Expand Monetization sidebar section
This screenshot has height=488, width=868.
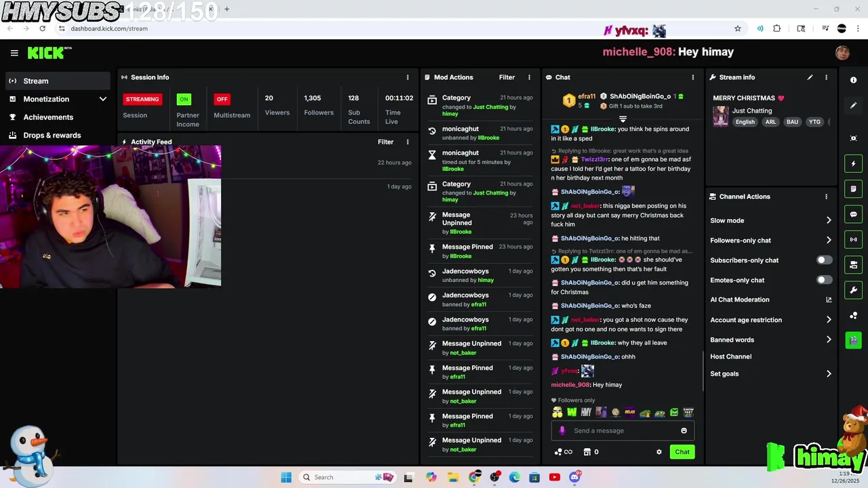click(x=58, y=99)
